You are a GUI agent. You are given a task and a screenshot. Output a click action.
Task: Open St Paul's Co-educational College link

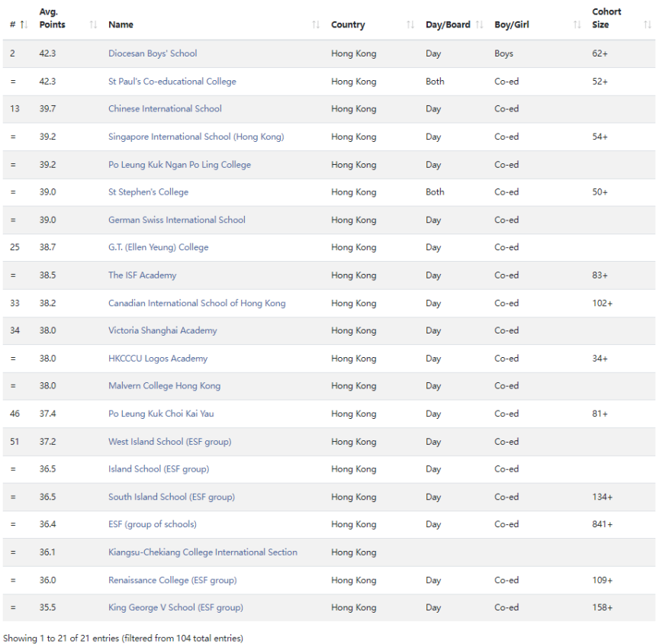coord(172,82)
